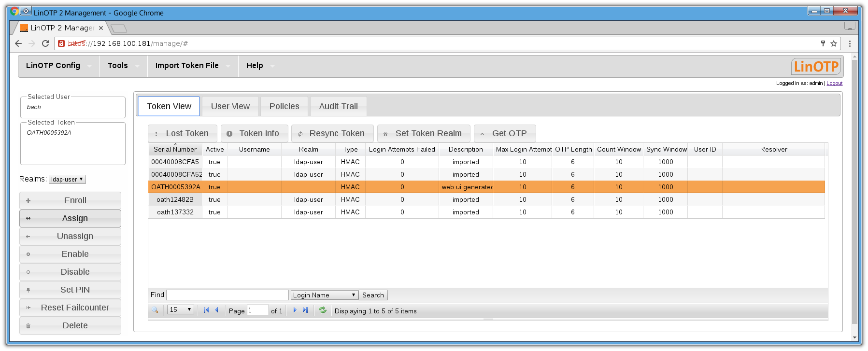This screenshot has height=351, width=868.
Task: Click the magnifier search toggle icon
Action: point(155,310)
